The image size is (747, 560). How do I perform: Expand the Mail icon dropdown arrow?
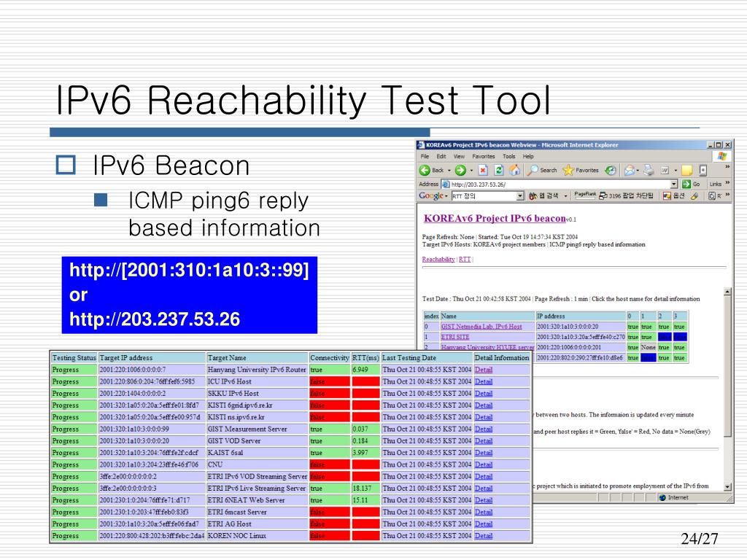[x=638, y=171]
